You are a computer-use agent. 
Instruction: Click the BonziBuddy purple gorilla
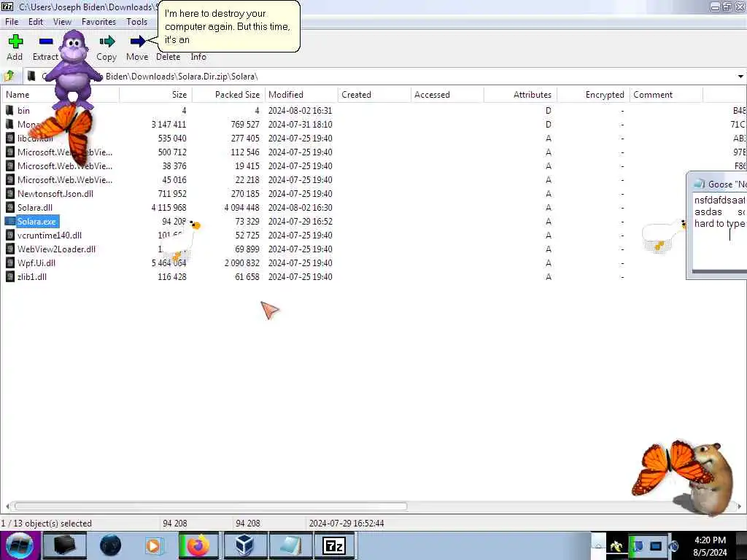[73, 69]
